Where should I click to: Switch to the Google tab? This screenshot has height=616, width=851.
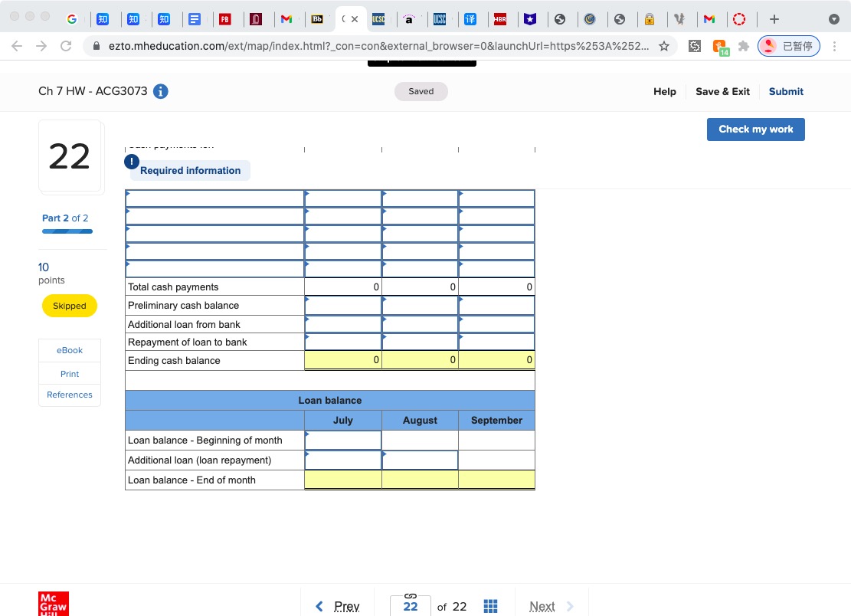pos(72,19)
